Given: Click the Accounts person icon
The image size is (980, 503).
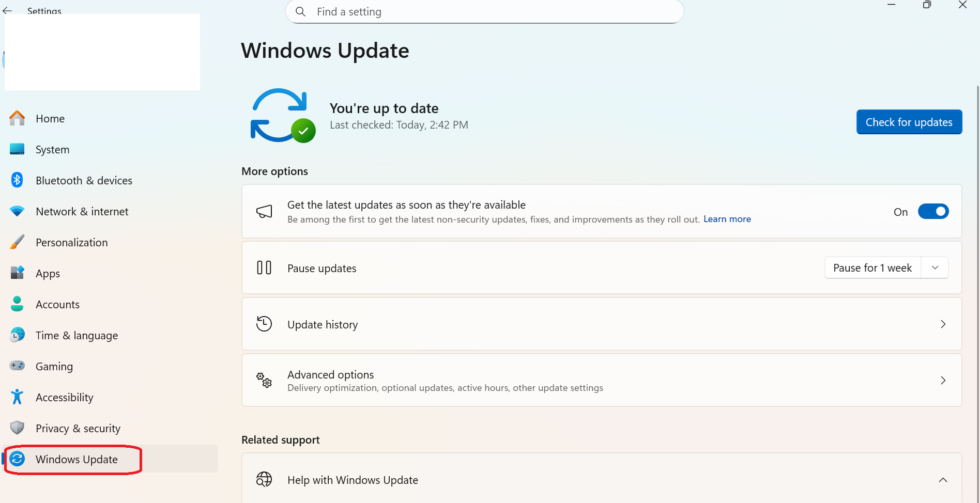Looking at the screenshot, I should tap(17, 304).
